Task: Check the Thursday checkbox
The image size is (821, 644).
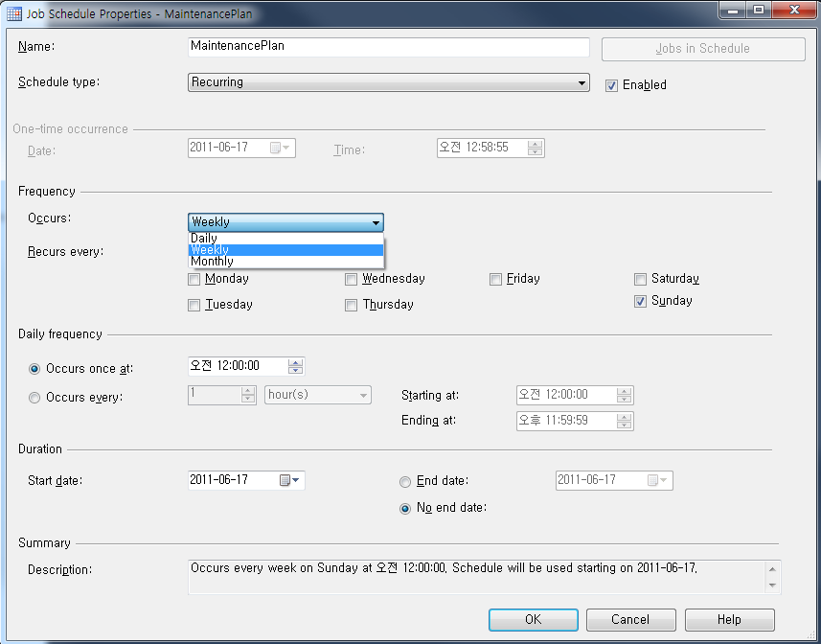Action: pyautogui.click(x=351, y=305)
